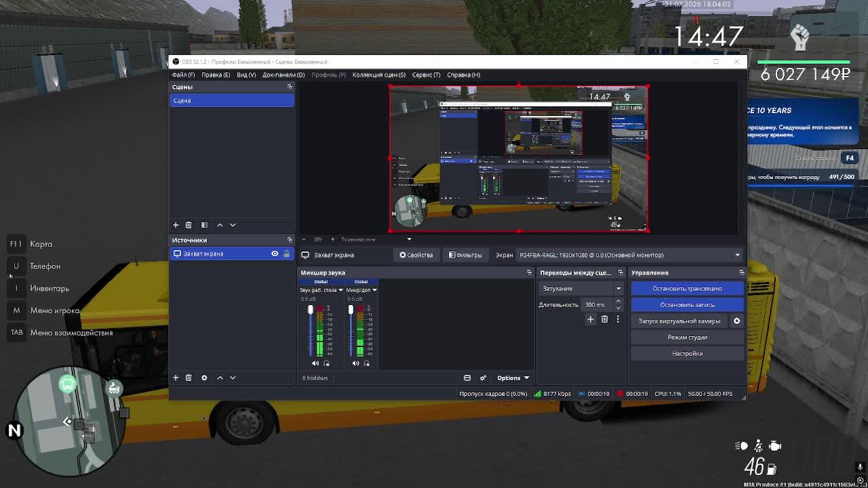
Task: Click the OBS preview canvas
Action: coord(519,159)
